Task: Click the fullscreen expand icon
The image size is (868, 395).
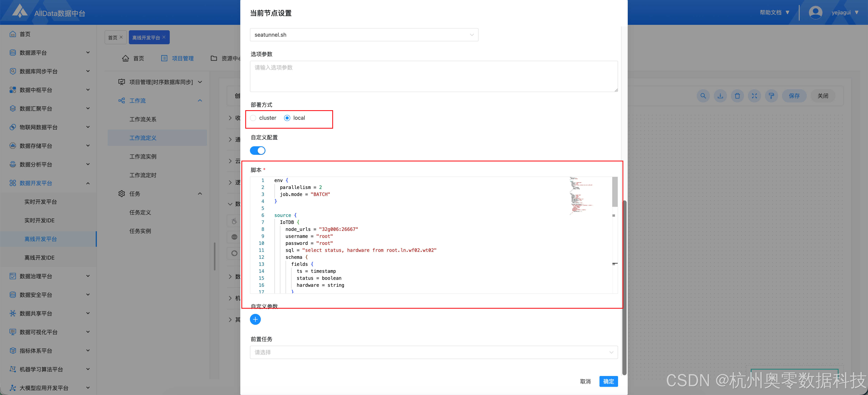Action: click(x=754, y=96)
